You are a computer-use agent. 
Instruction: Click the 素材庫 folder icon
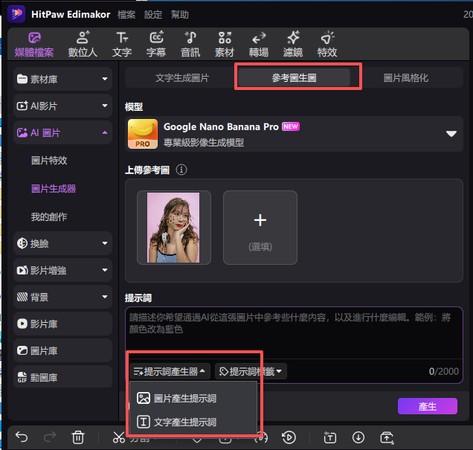(22, 79)
